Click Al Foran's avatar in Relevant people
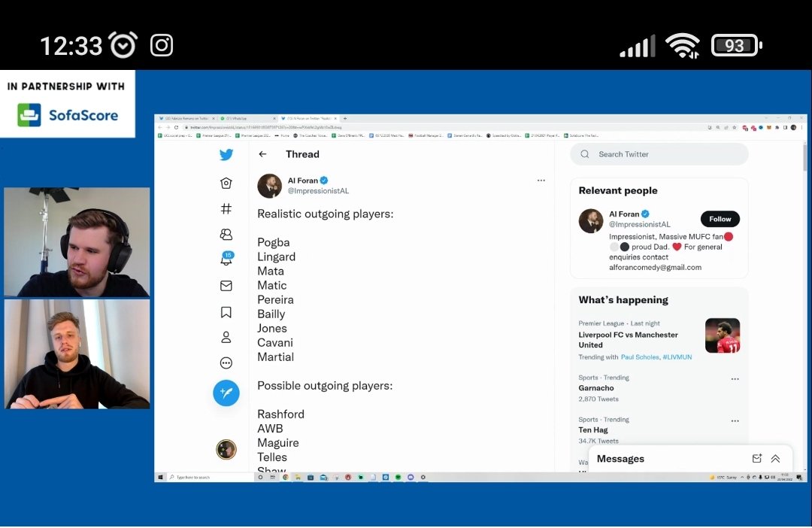This screenshot has height=528, width=812. (591, 220)
